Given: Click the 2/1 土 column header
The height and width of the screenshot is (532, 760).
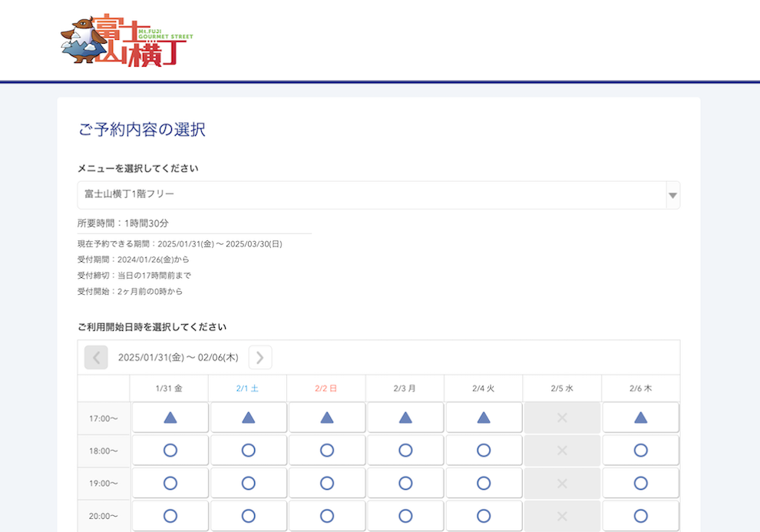Looking at the screenshot, I should 248,388.
